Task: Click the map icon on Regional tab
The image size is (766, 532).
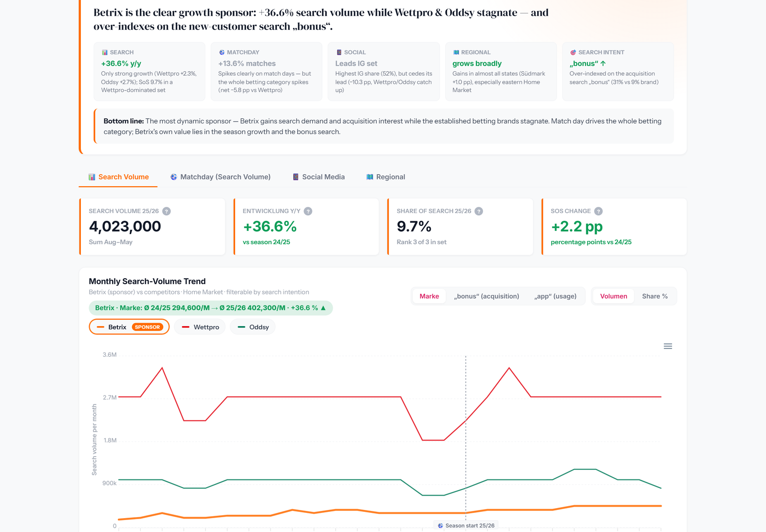Action: pyautogui.click(x=370, y=177)
